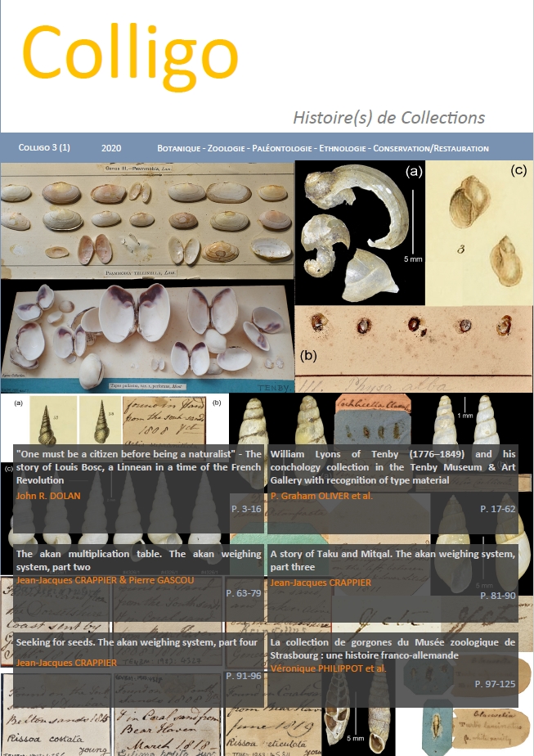Click the curved shell photo labelled (a)
Screen dimensions: 534x756
360,233
